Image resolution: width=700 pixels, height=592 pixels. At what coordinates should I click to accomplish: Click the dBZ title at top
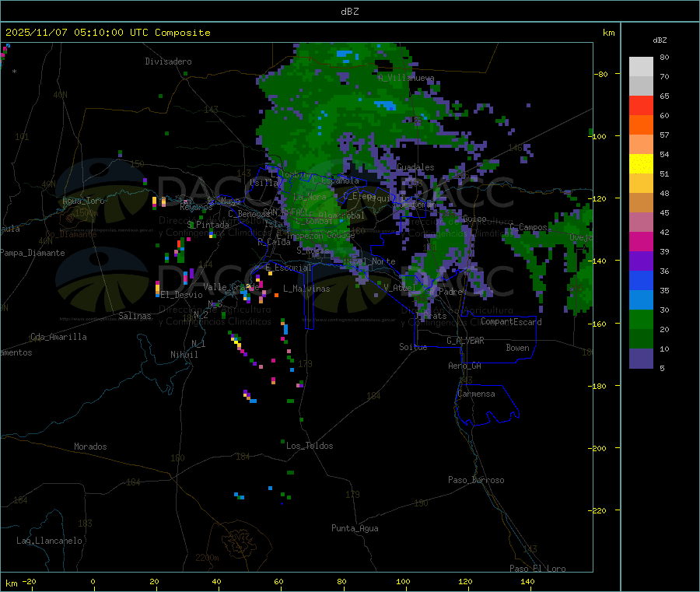click(x=349, y=12)
